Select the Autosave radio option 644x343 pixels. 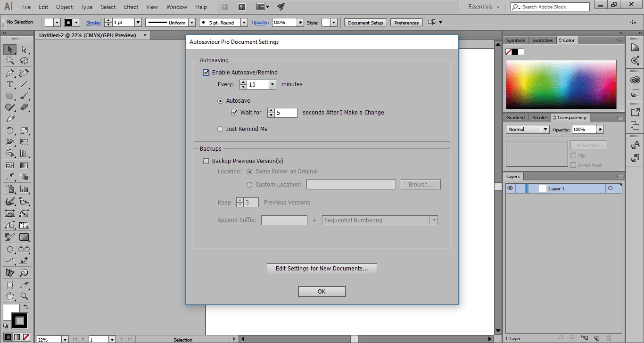[220, 101]
